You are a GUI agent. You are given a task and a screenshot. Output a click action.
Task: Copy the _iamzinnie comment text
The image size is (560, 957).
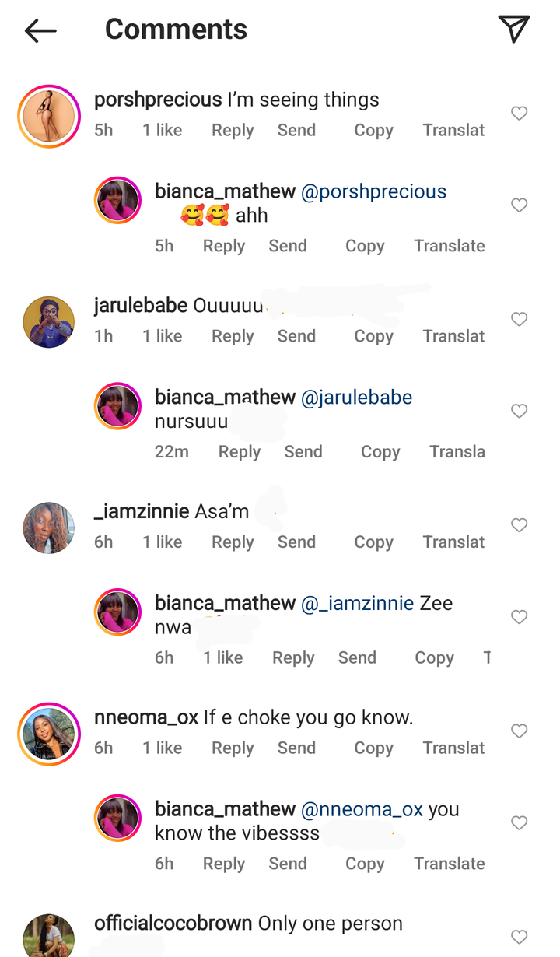[x=373, y=542]
